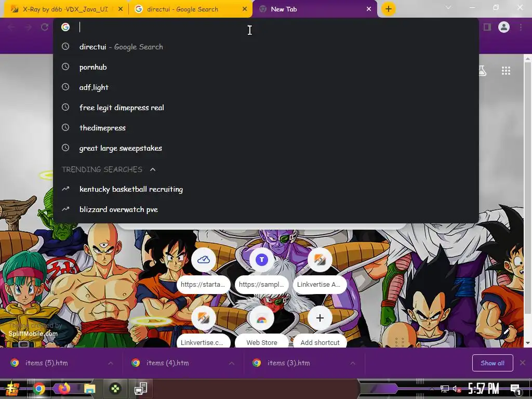Screen dimensions: 532x399
Task: Click the network tray icon
Action: [x=445, y=389]
